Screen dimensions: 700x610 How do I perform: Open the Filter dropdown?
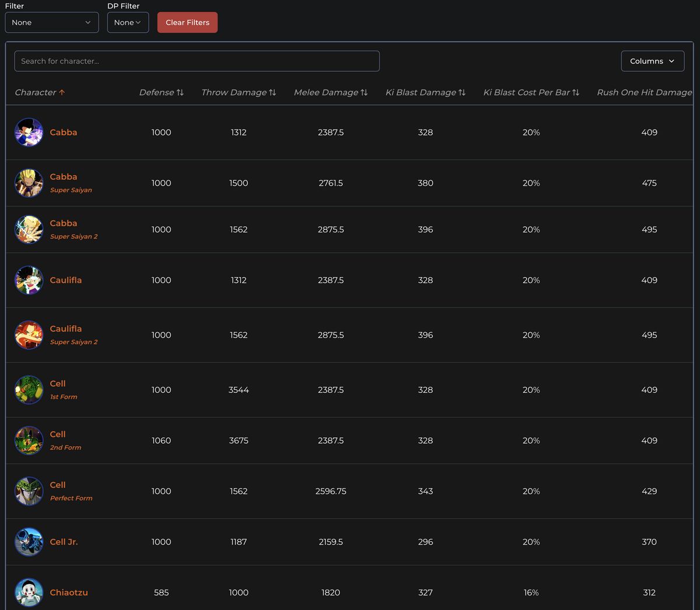click(x=51, y=22)
